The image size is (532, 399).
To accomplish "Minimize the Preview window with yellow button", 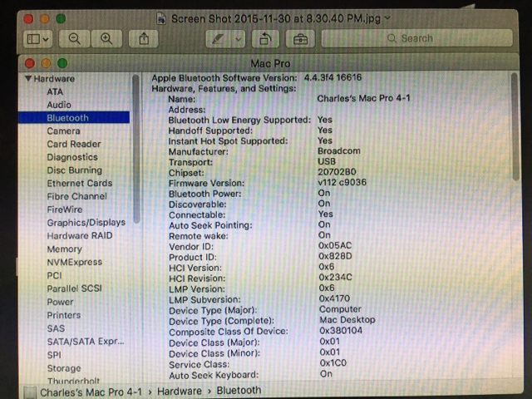I will [x=45, y=18].
